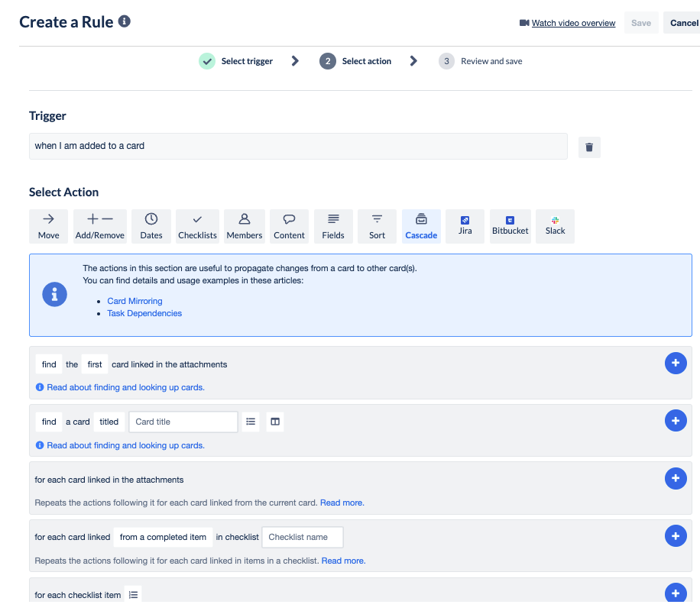Click the board icon next to Card title

275,422
